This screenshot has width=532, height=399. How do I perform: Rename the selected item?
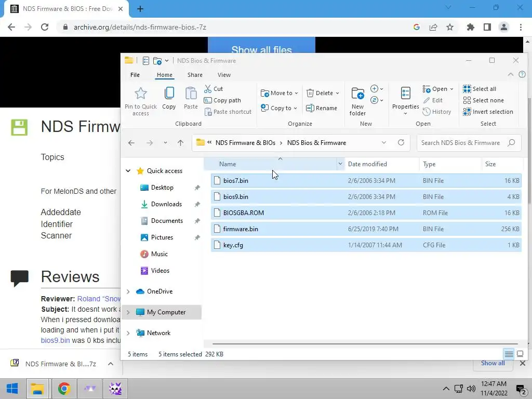[x=321, y=108]
